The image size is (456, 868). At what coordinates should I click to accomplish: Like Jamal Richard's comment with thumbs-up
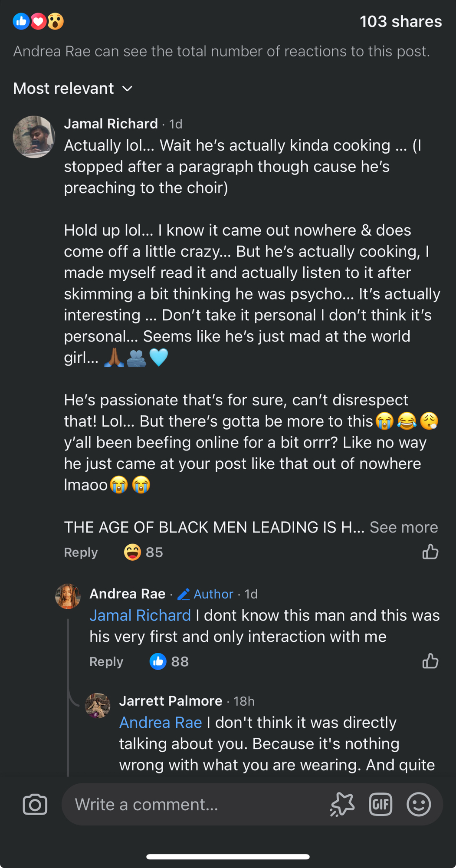(430, 552)
